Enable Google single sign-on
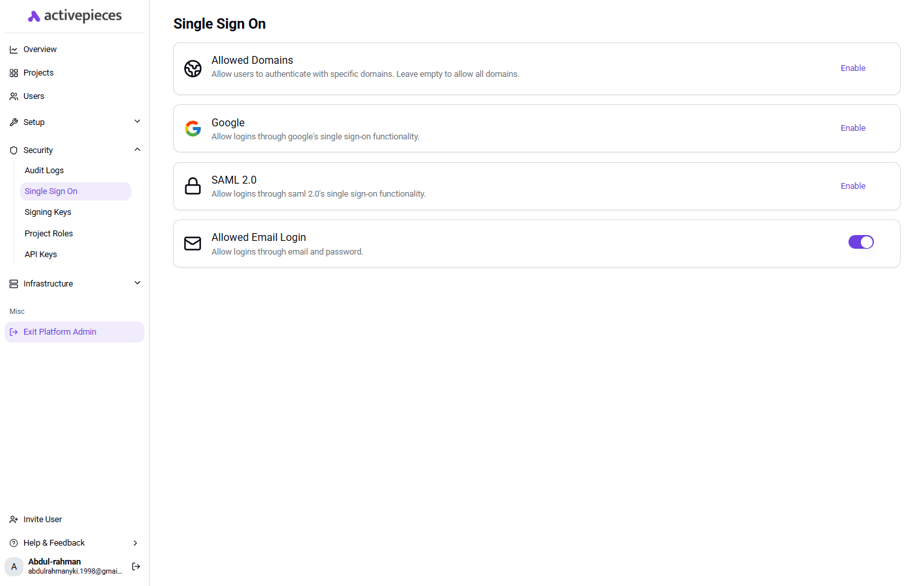 852,128
